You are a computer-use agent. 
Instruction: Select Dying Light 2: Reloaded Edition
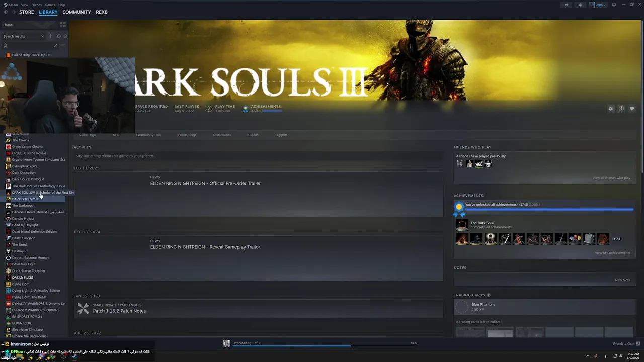(x=36, y=291)
